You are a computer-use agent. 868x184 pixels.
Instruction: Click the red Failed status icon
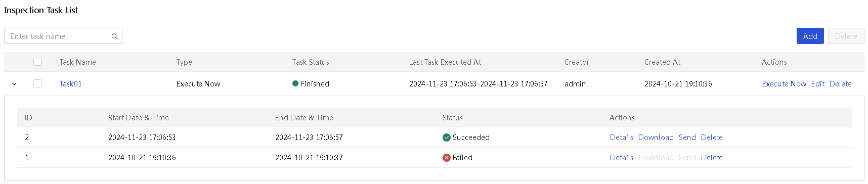click(446, 158)
